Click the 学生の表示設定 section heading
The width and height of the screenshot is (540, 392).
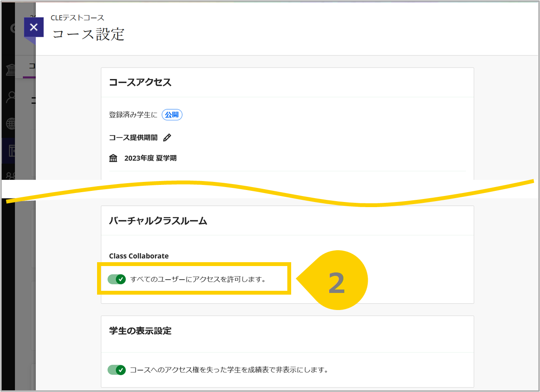click(140, 331)
